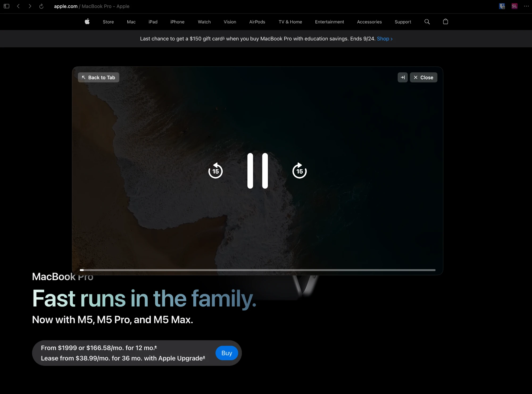Close the video overlay
The width and height of the screenshot is (532, 394).
coord(423,77)
